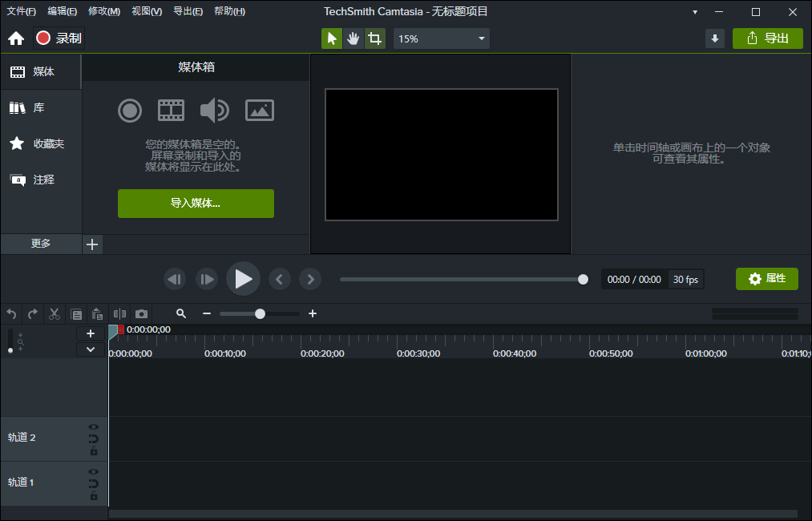Click the copy icon in timeline toolbar
The image size is (812, 521).
coord(76,314)
